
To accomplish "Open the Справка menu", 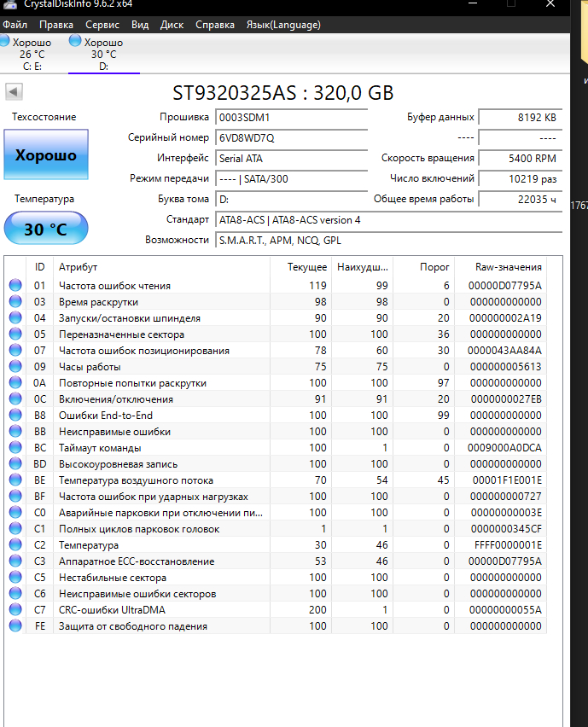I will (x=215, y=25).
